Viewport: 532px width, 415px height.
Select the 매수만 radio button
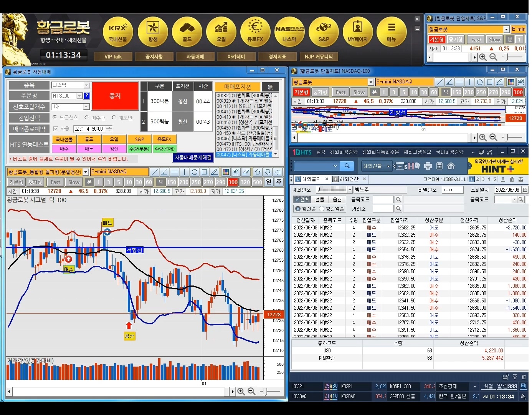(x=86, y=118)
